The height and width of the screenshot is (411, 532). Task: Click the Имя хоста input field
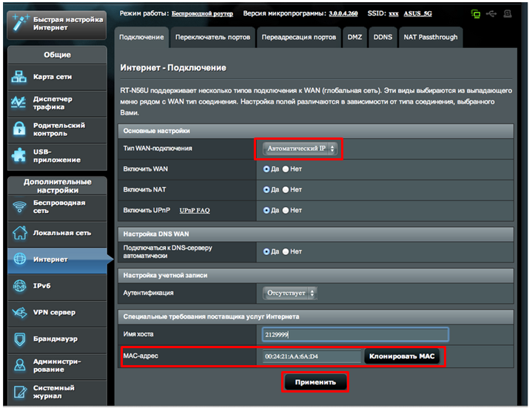[x=355, y=335]
